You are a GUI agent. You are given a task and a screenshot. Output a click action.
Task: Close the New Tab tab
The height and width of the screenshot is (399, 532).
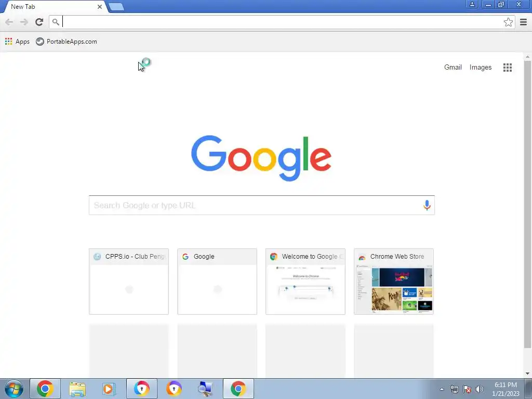click(x=99, y=7)
